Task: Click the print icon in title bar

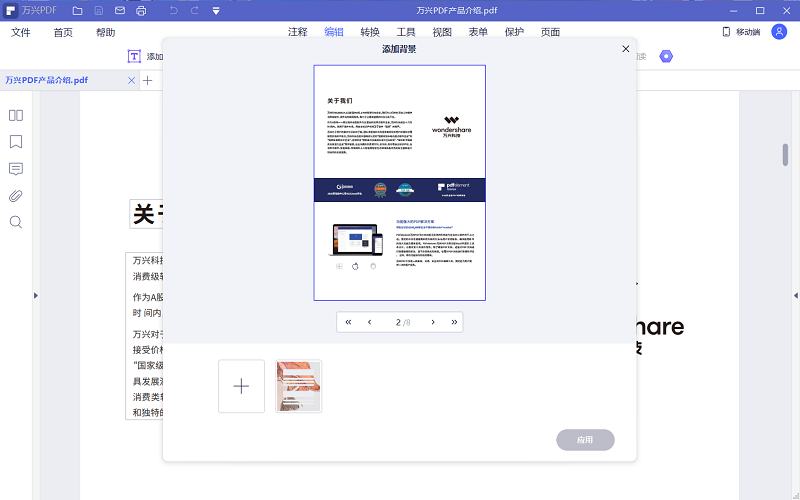Action: [x=141, y=11]
